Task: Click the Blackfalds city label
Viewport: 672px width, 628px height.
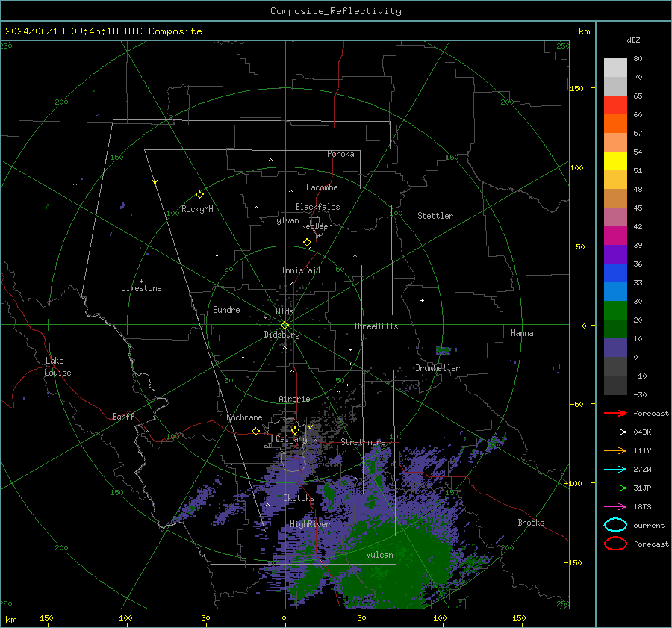Action: [317, 207]
